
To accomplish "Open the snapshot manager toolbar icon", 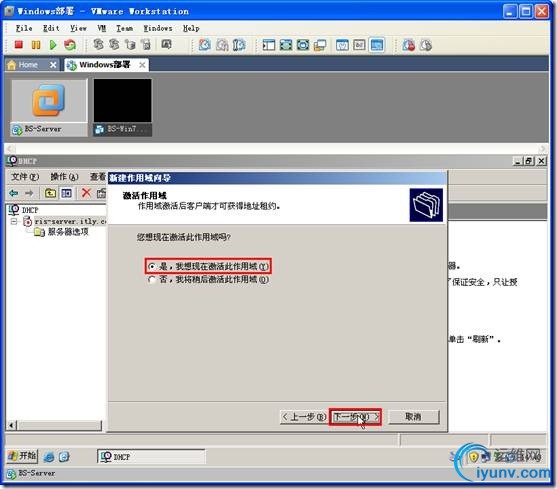I will pyautogui.click(x=239, y=45).
